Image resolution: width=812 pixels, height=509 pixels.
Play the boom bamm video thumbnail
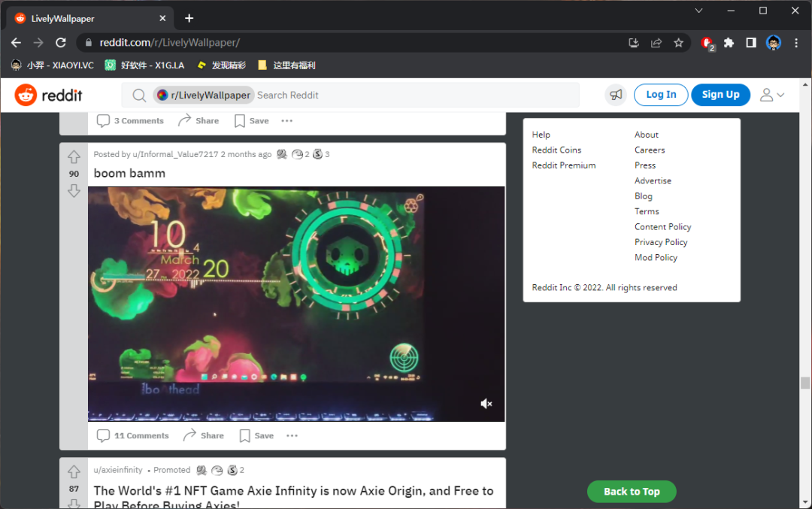pos(296,304)
